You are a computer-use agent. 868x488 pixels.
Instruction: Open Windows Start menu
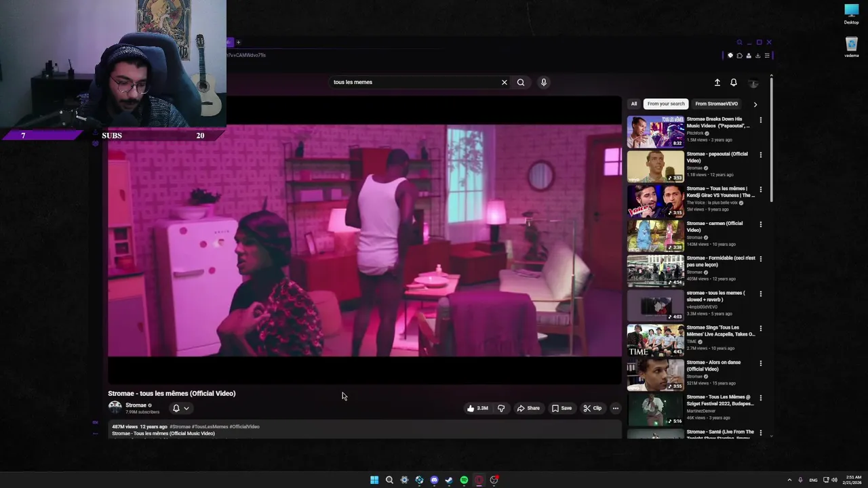(374, 480)
